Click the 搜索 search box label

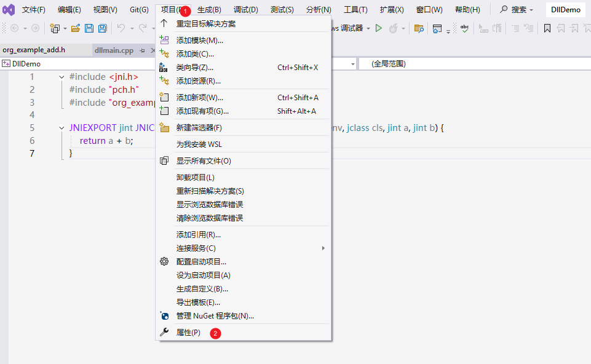[x=518, y=9]
